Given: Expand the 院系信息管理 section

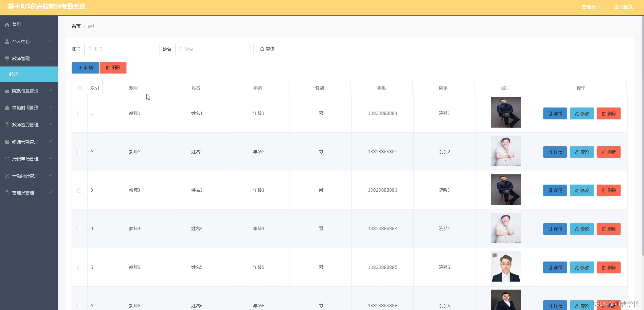Looking at the screenshot, I should (50, 90).
